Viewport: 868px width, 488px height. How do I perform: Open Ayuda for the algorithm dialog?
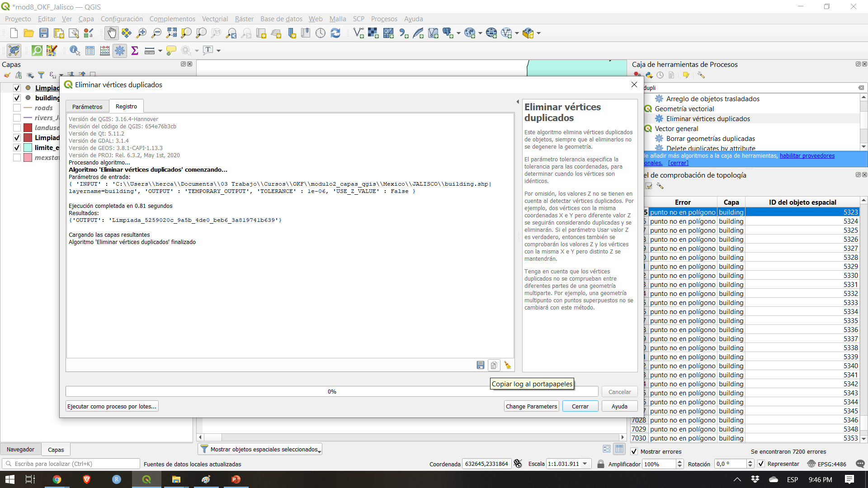tap(619, 406)
